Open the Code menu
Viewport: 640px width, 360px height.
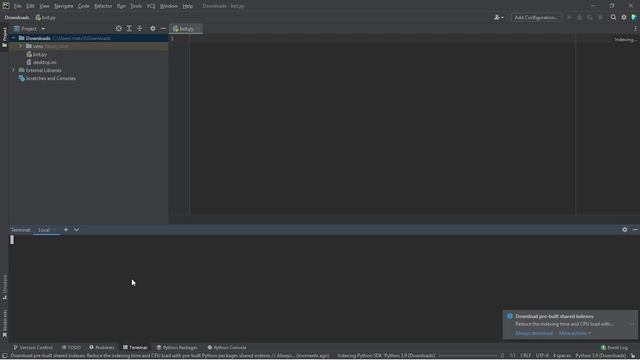tap(84, 6)
